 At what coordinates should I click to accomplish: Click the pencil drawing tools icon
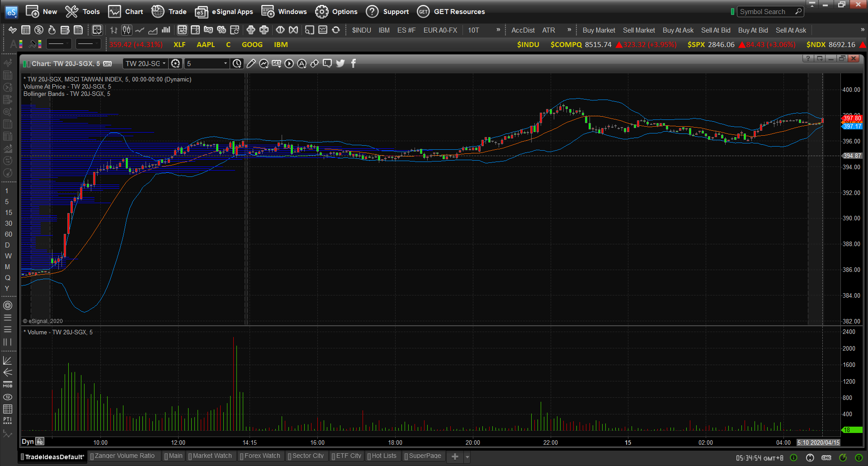pyautogui.click(x=251, y=64)
